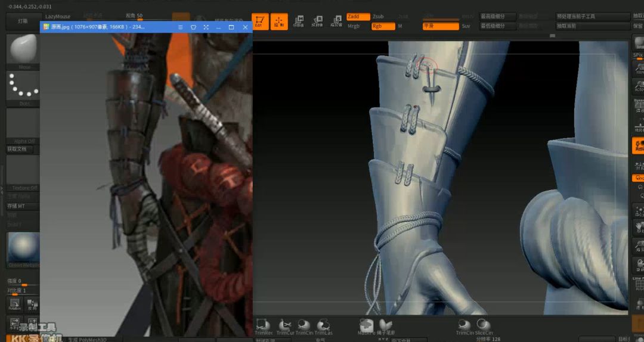Screen dimensions: 644x342
Task: Open the image viewer hamburger menu icon
Action: 180,27
